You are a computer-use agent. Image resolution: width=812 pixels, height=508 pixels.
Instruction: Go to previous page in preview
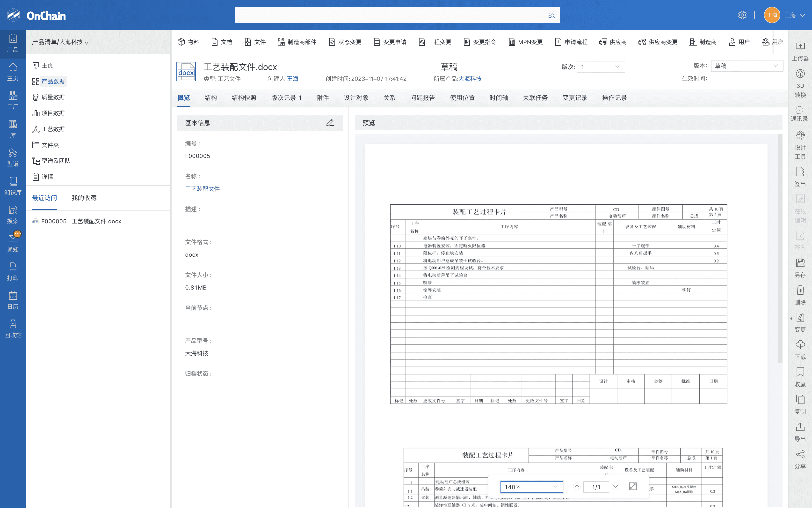tap(576, 486)
